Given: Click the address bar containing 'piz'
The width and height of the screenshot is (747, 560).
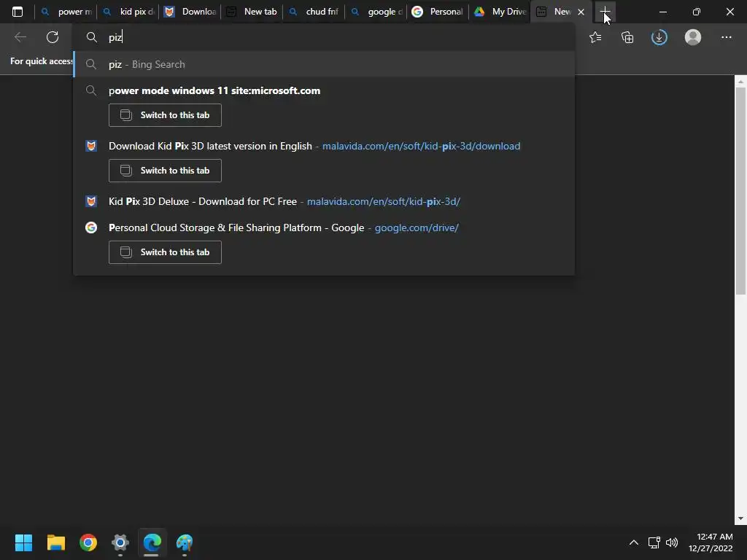Looking at the screenshot, I should (324, 37).
